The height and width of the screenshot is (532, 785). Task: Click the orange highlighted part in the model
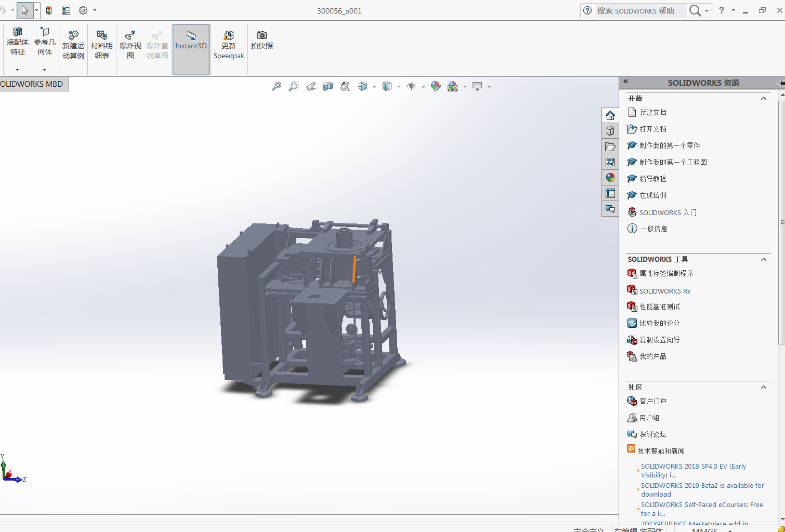pyautogui.click(x=355, y=269)
